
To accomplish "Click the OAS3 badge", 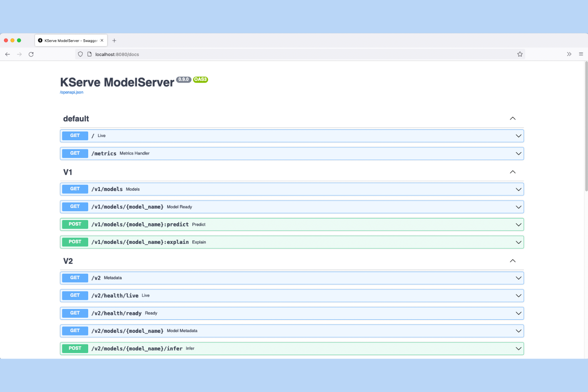I will [x=201, y=79].
